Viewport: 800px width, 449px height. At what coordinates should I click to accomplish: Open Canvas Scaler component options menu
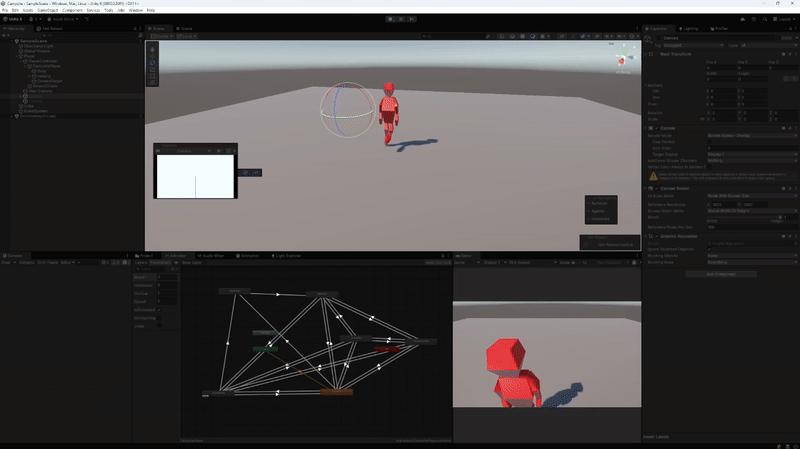pyautogui.click(x=795, y=188)
